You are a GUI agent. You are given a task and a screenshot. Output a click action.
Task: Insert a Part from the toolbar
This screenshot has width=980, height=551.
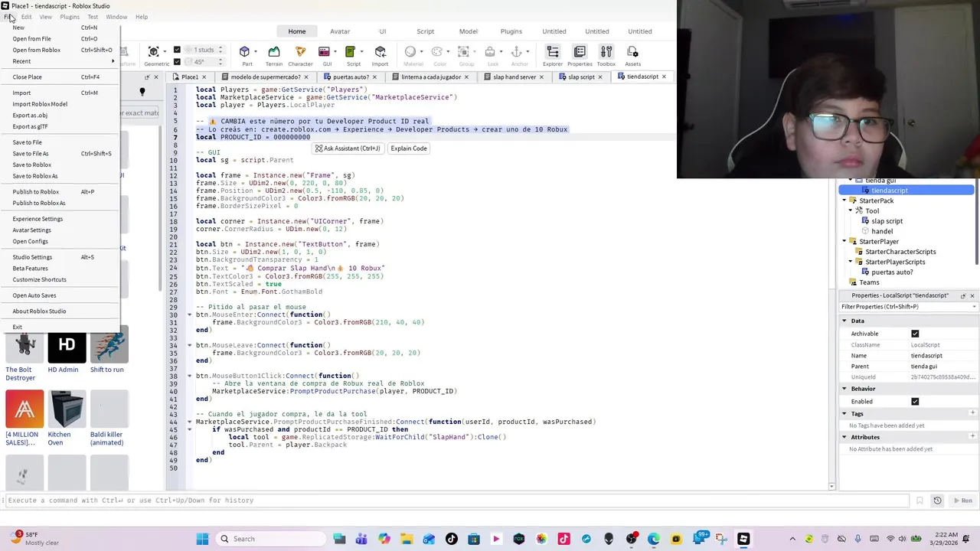[245, 52]
